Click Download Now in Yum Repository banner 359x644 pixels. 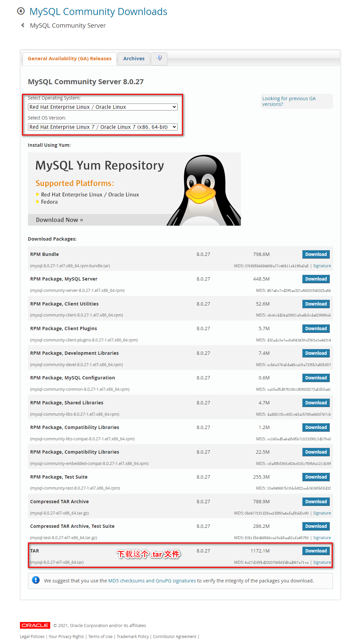click(x=60, y=220)
